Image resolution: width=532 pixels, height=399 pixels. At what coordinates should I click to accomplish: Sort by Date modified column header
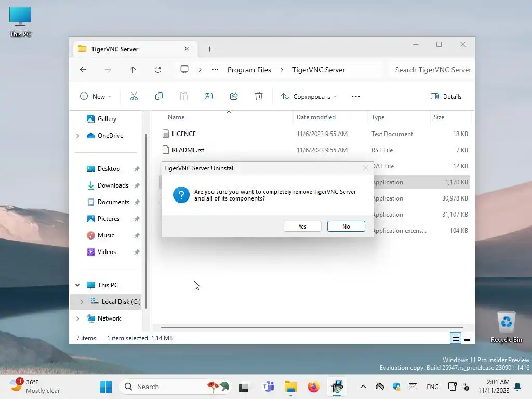[316, 117]
